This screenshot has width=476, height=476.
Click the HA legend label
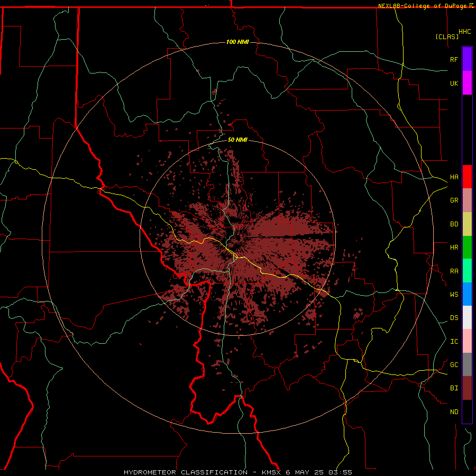[x=454, y=177]
